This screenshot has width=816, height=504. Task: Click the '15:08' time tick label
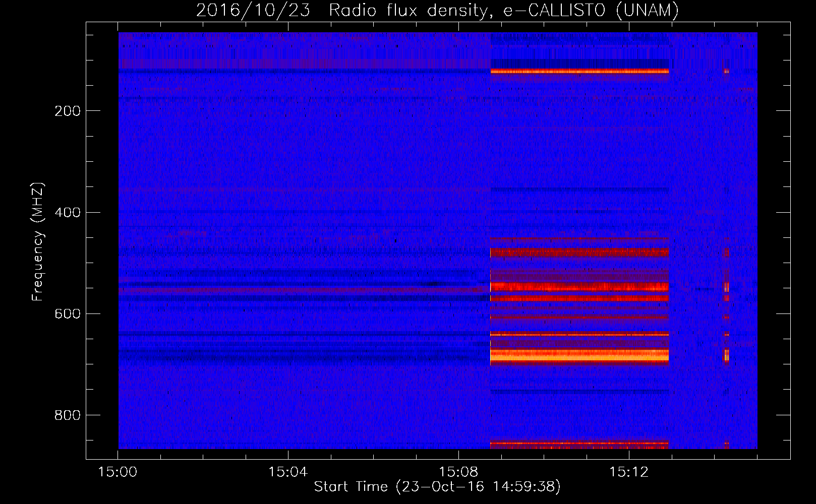(458, 472)
